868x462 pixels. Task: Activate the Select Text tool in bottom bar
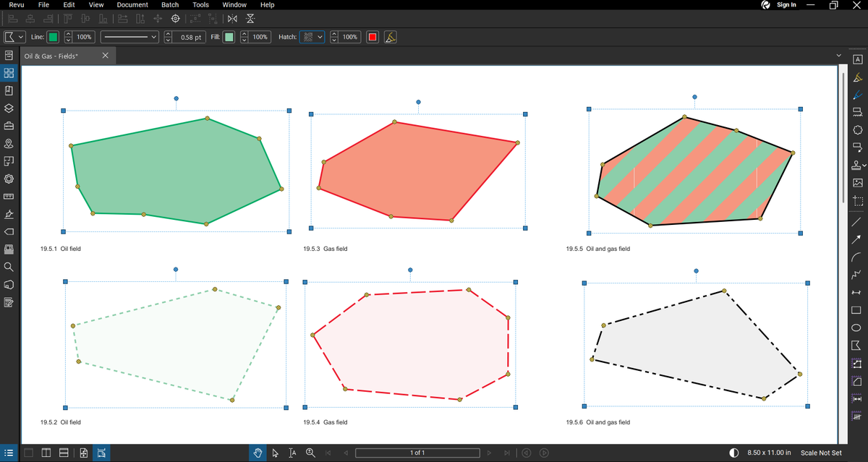coord(292,453)
